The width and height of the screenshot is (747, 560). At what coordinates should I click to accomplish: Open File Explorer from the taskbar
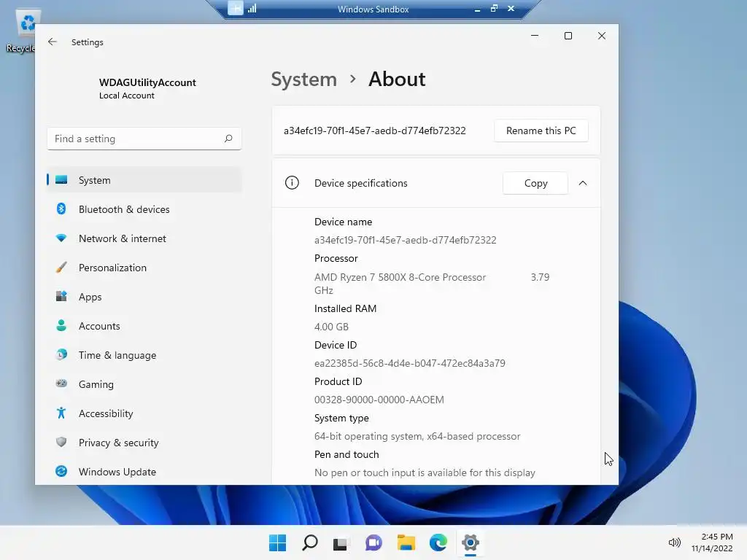pyautogui.click(x=406, y=542)
